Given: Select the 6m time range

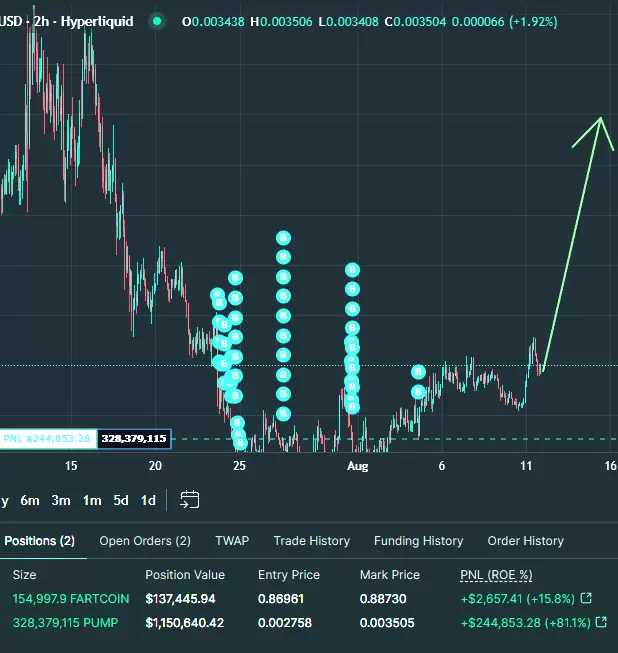Looking at the screenshot, I should (30, 500).
